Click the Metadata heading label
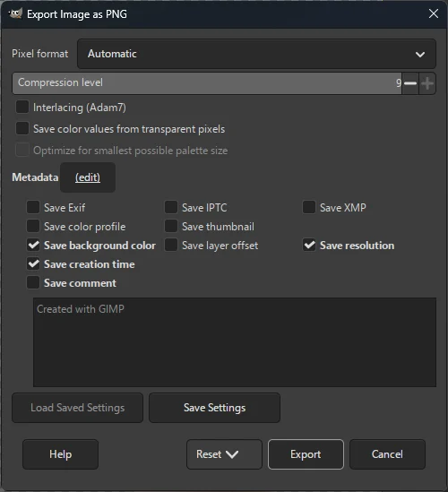 (x=35, y=177)
